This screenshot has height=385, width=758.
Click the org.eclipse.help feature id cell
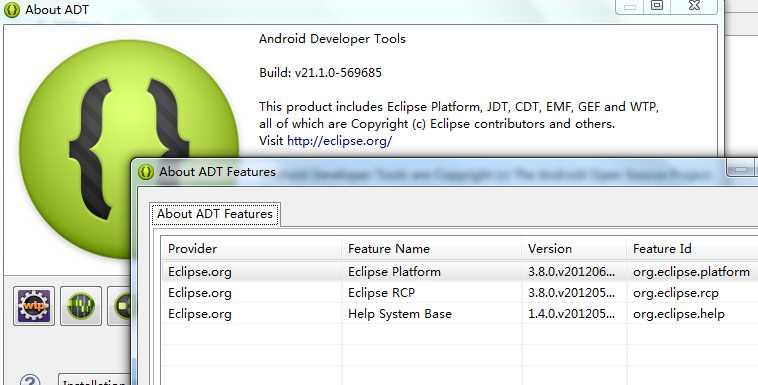point(679,313)
